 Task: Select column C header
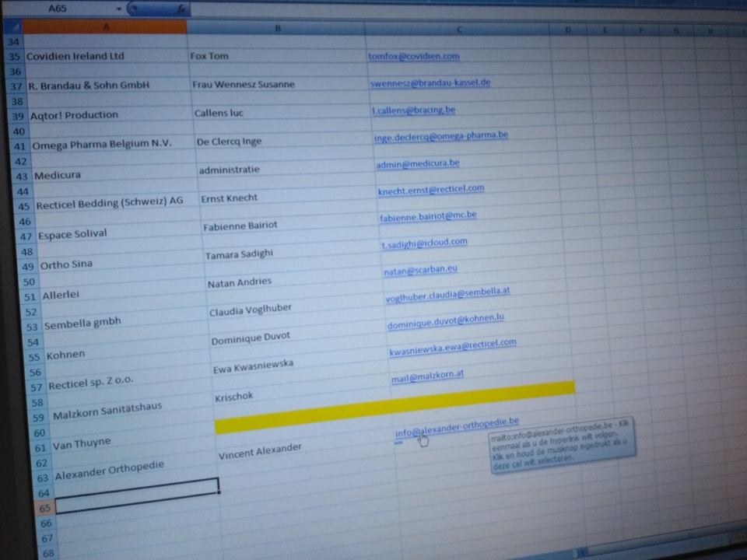(458, 30)
